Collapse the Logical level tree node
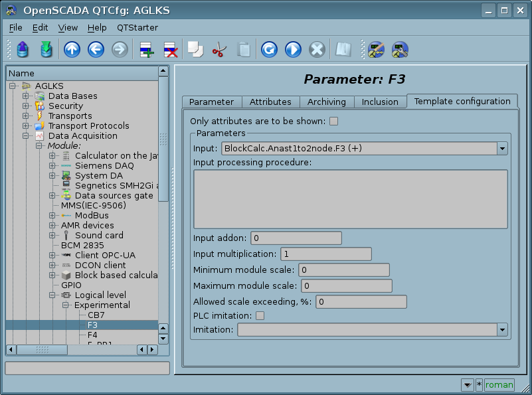532x395 pixels. click(52, 295)
